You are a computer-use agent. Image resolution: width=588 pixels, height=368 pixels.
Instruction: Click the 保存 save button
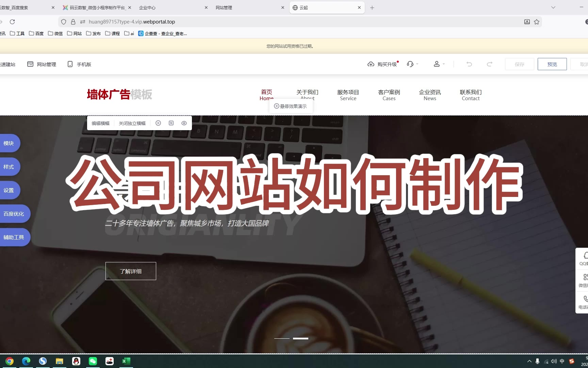click(520, 64)
